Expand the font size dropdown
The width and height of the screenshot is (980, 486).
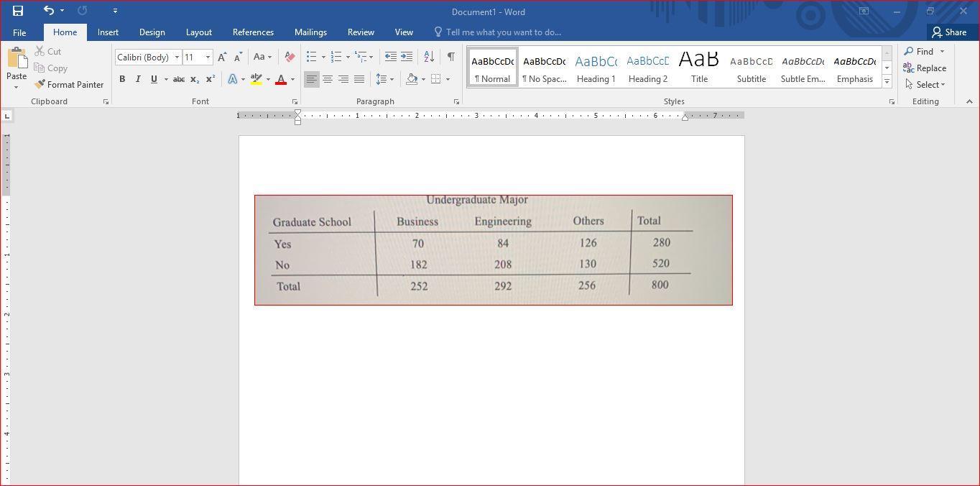[208, 58]
